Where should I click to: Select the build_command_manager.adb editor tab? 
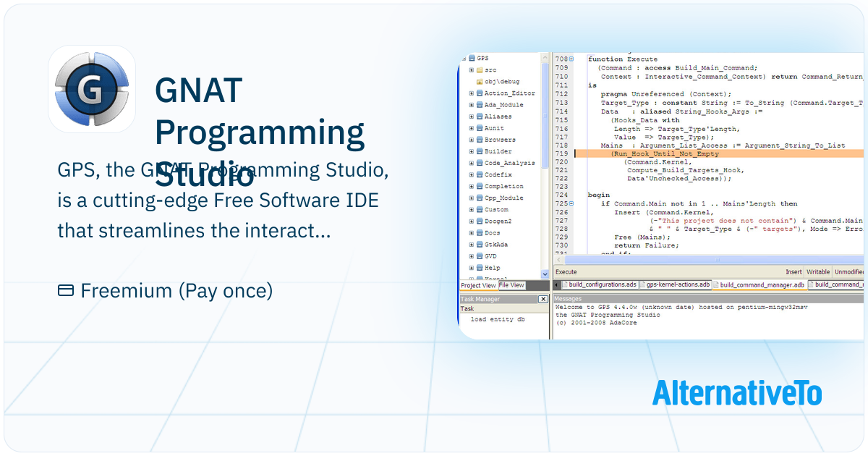click(759, 285)
